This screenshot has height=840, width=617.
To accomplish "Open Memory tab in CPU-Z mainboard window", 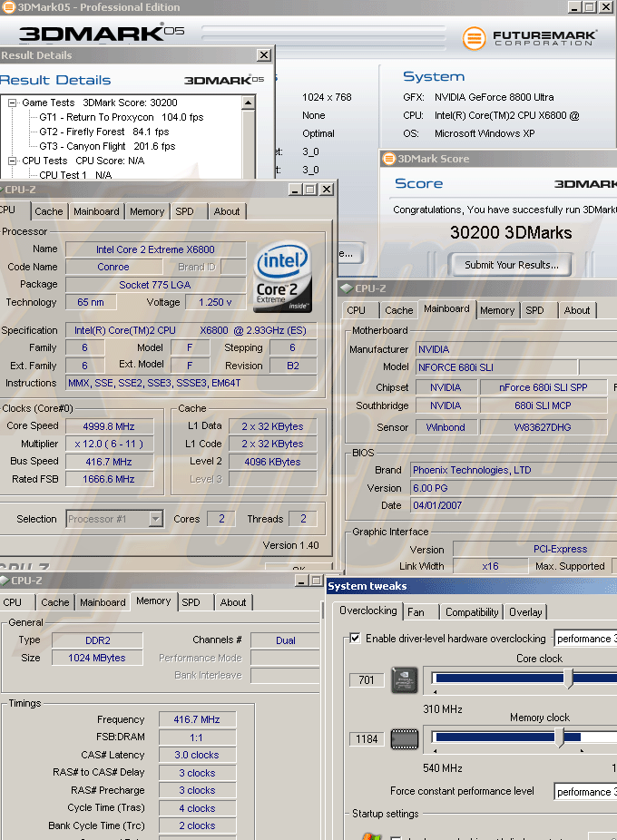I will pyautogui.click(x=497, y=310).
